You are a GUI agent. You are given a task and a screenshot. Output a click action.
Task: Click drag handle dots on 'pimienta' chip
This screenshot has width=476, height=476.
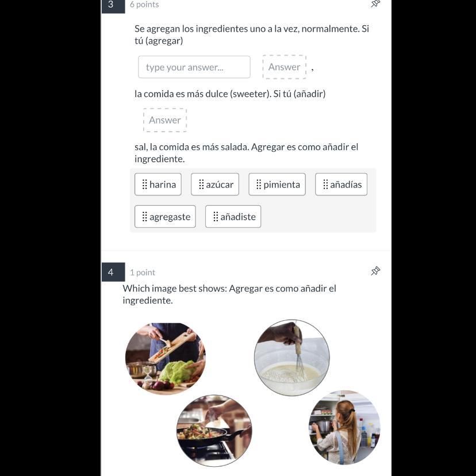(x=259, y=185)
